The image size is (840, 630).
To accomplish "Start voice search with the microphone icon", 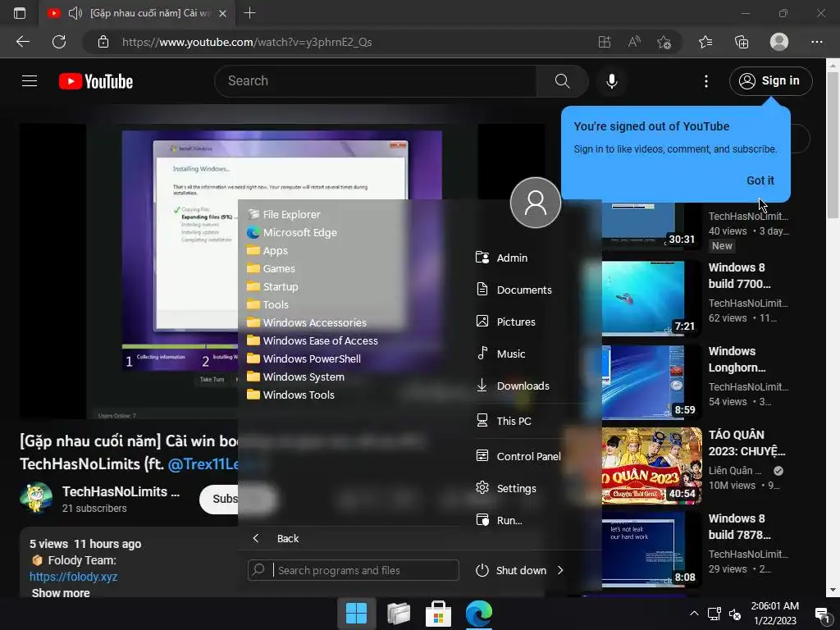I will (611, 81).
